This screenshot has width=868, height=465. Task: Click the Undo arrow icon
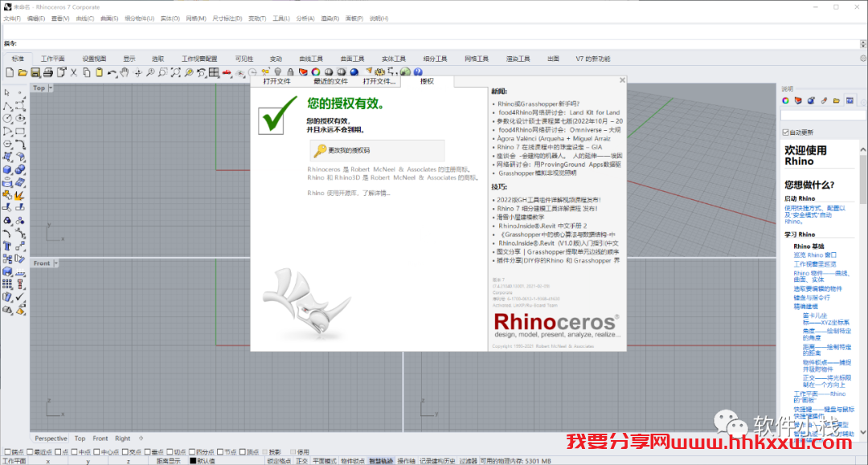pyautogui.click(x=112, y=72)
